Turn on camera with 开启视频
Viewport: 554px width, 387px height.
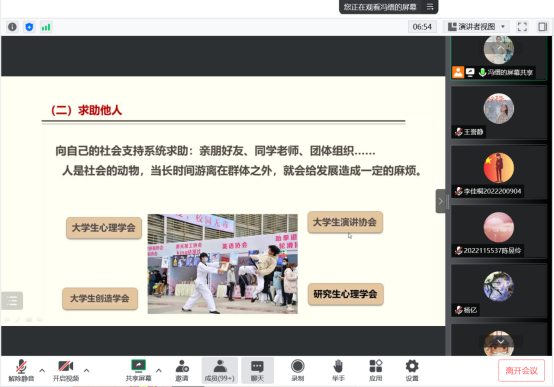point(66,370)
